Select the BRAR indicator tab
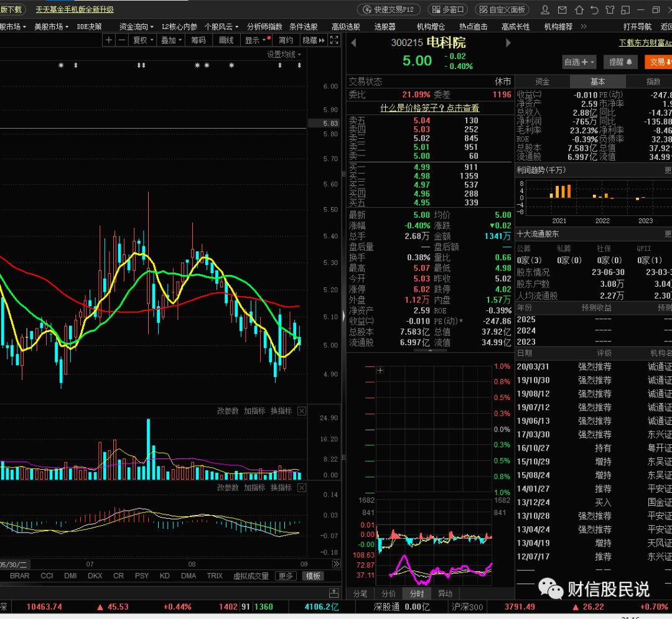The height and width of the screenshot is (619, 672). point(20,575)
